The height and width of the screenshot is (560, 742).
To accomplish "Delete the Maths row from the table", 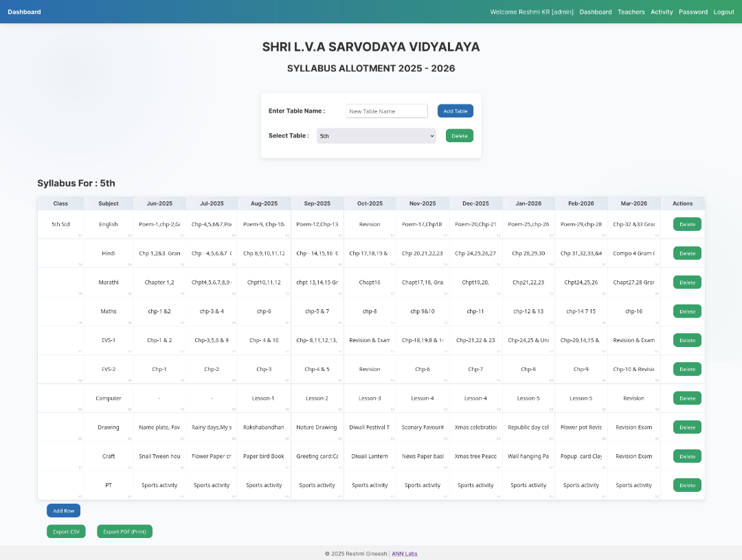I will [x=686, y=311].
